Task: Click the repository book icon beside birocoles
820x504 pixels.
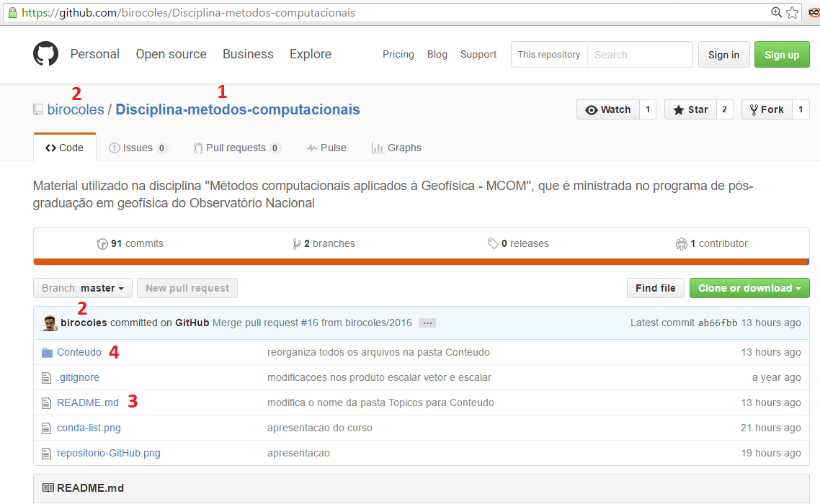Action: click(x=37, y=109)
